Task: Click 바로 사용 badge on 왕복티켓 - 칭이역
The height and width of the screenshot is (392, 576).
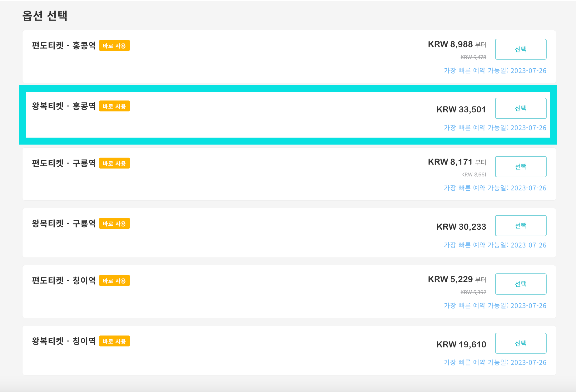Action: tap(114, 341)
